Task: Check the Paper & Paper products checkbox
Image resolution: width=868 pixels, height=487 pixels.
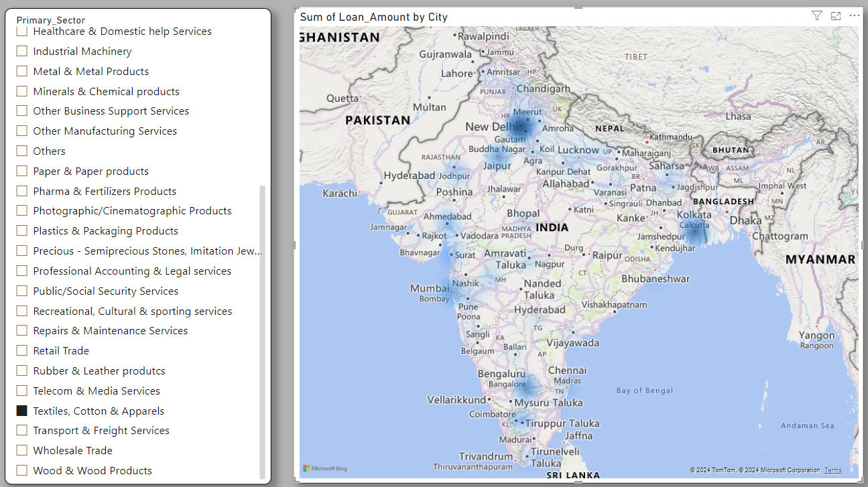Action: point(22,171)
